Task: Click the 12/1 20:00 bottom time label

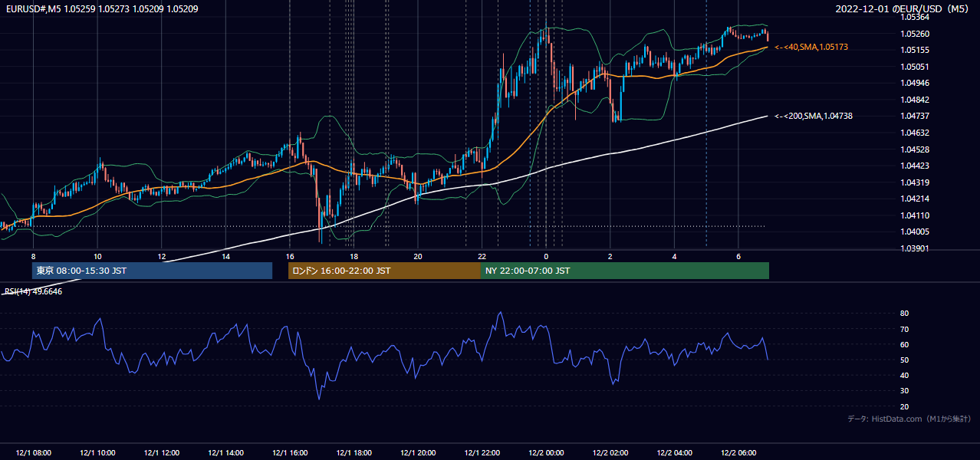Action: click(x=418, y=453)
